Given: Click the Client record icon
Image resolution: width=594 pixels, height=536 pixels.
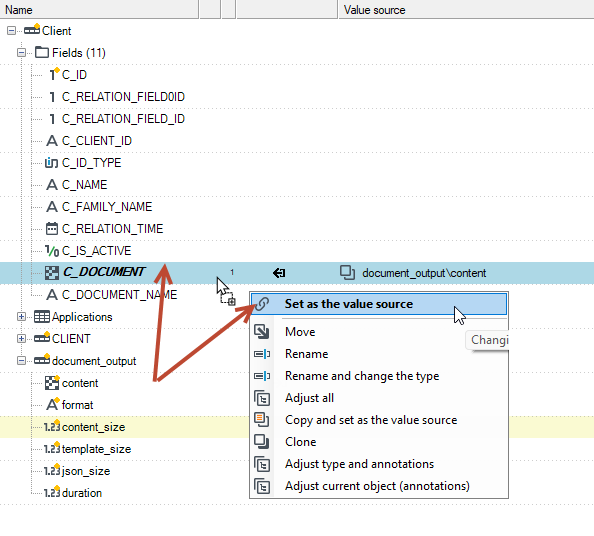Looking at the screenshot, I should pos(32,29).
